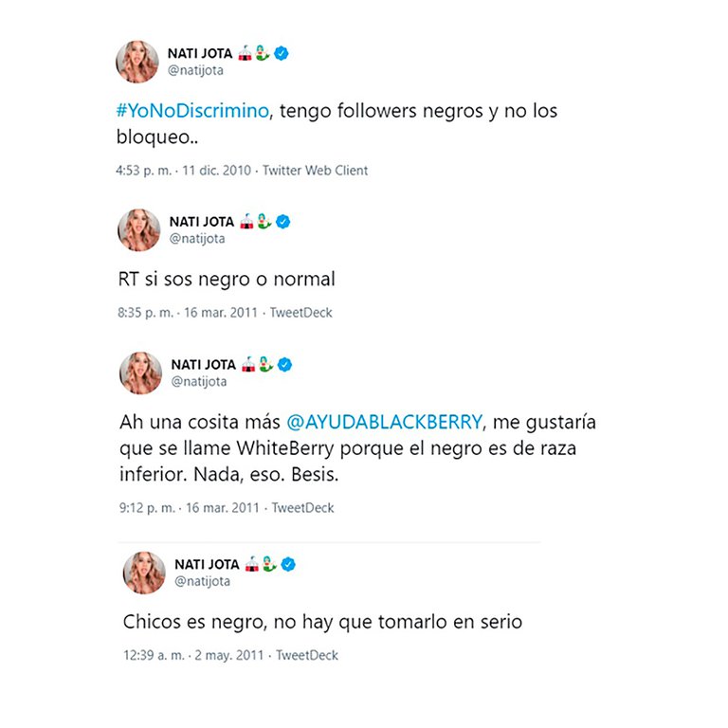This screenshot has width=728, height=728.
Task: Open avatar on 'Chicos es negro' tweet
Action: 144,573
